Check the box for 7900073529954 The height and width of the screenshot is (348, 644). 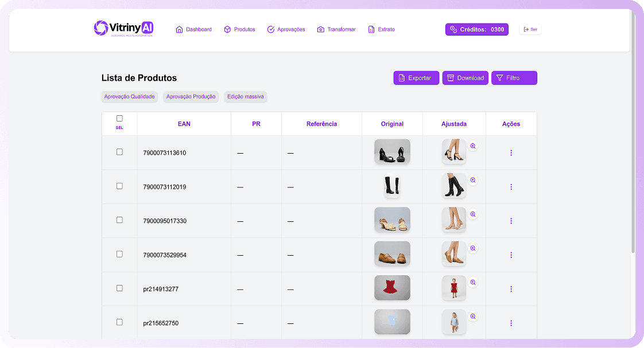click(119, 254)
